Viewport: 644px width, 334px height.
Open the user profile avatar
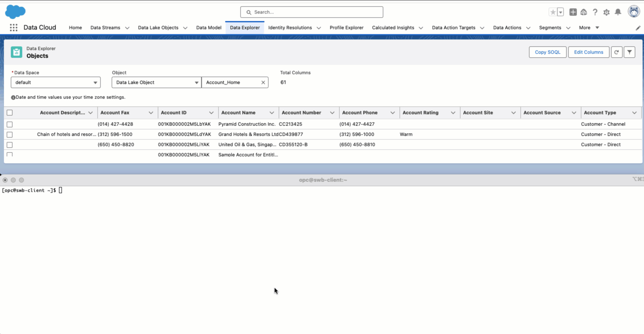click(634, 12)
